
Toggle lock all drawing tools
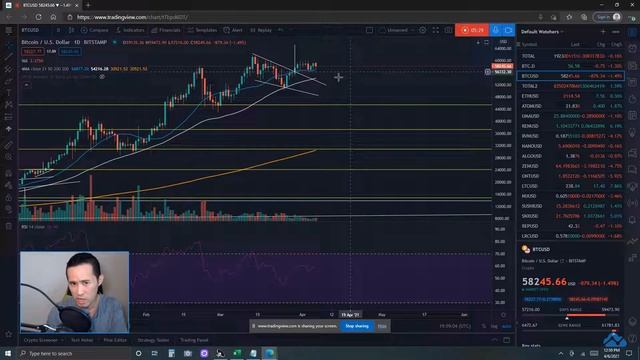pyautogui.click(x=9, y=198)
